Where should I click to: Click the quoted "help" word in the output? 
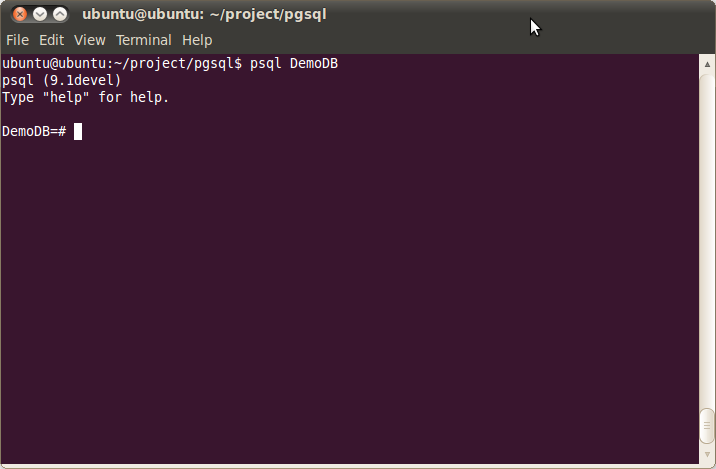pos(66,97)
